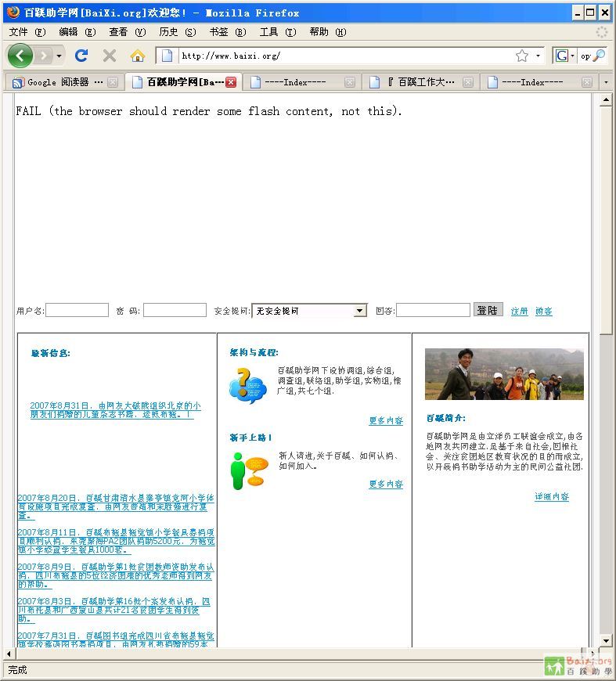Open the 注册 register link

pos(519,312)
